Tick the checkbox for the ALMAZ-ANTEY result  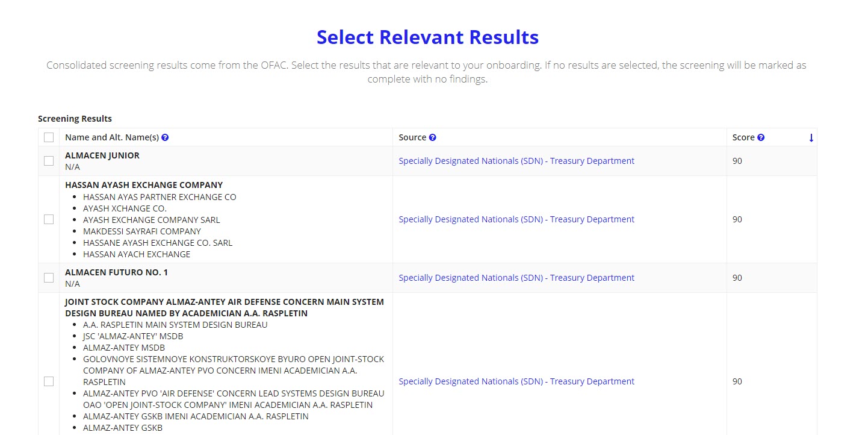coord(49,381)
